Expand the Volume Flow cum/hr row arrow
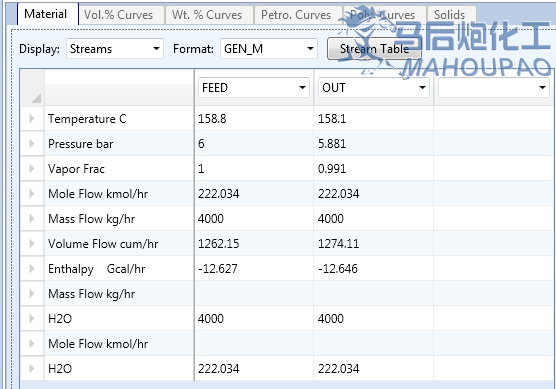556x389 pixels. pyautogui.click(x=32, y=244)
